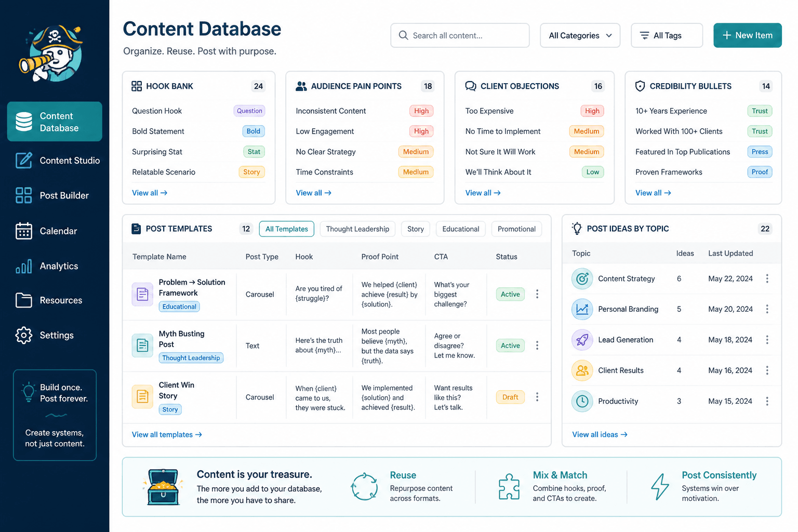Click the Content Database stack icon in sidebar
This screenshot has height=532, width=798.
[24, 122]
